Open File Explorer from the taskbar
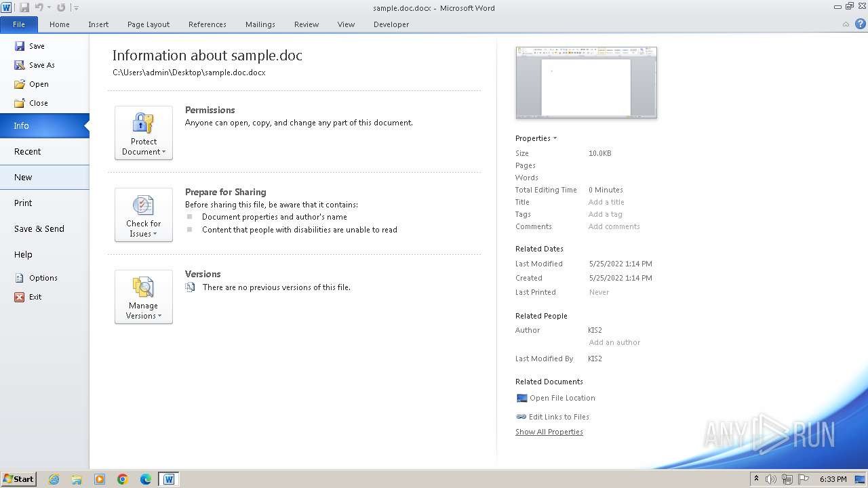The image size is (868, 488). [77, 479]
